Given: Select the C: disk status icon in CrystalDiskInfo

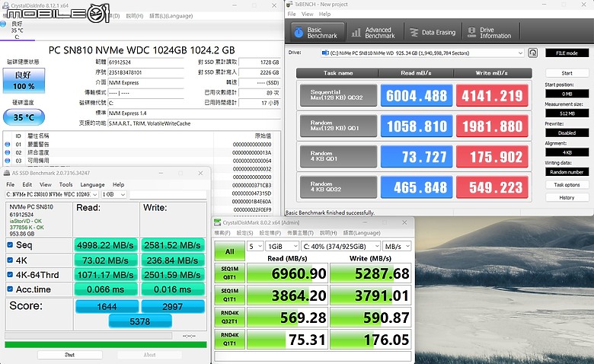Looking at the screenshot, I should [x=3, y=24].
